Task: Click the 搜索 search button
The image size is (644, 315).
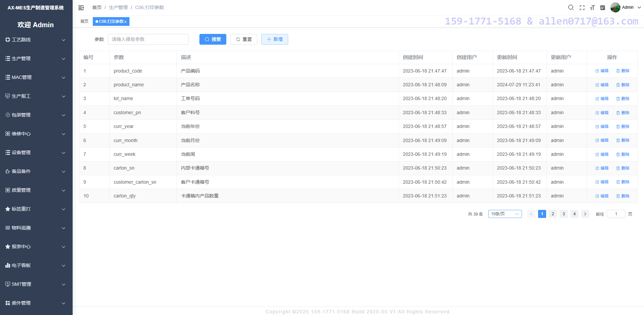Action: 213,39
